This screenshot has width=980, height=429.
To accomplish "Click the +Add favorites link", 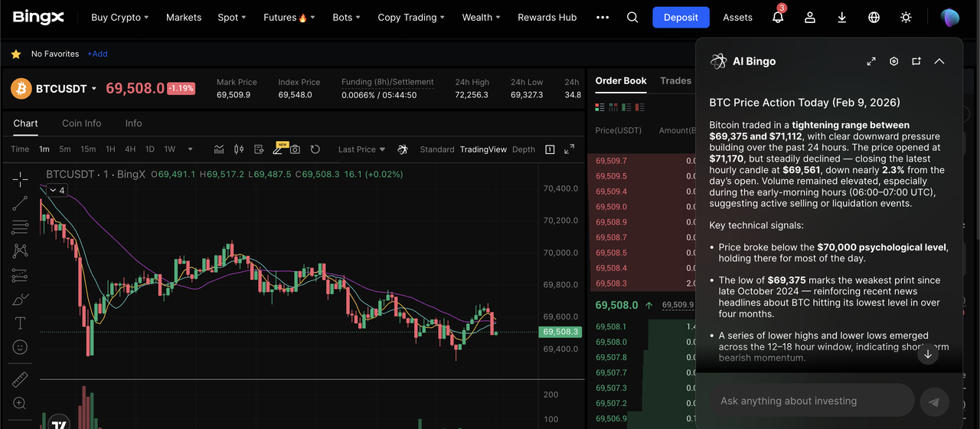I will coord(97,54).
